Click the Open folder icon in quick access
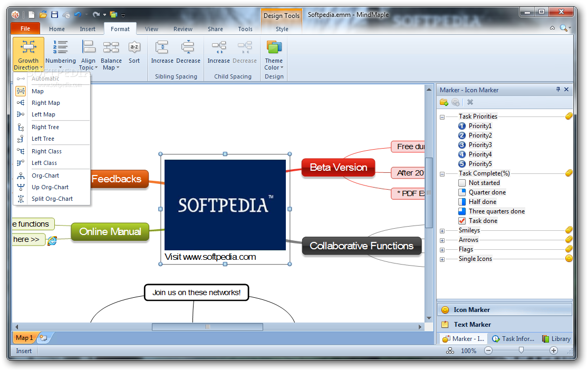This screenshot has width=588, height=371. coord(43,15)
